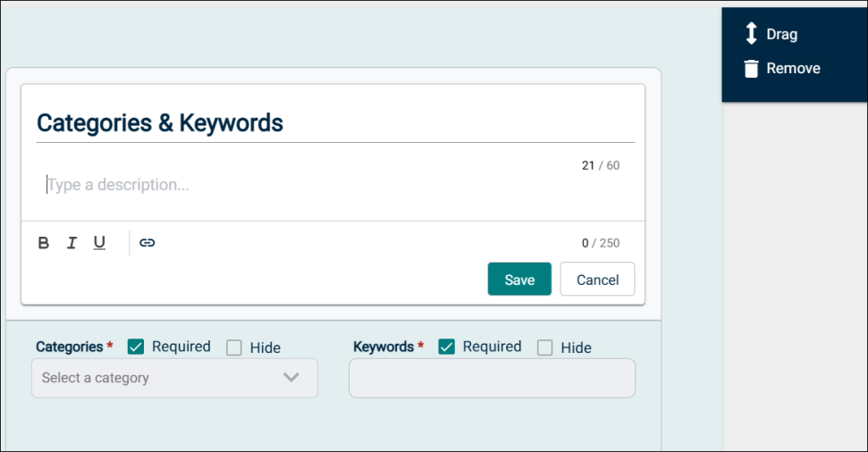The image size is (868, 452).
Task: Click the Categories field label
Action: point(70,347)
